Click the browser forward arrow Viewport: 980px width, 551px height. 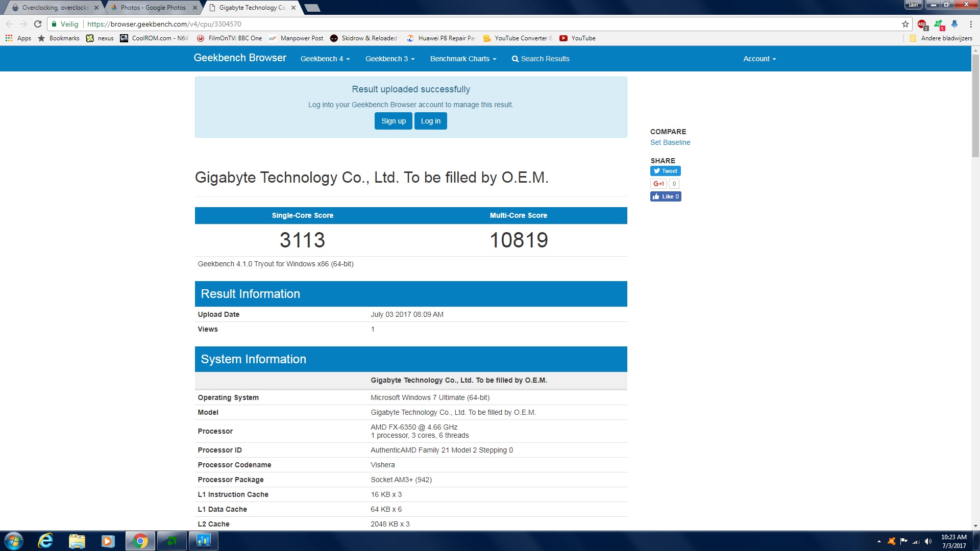point(23,24)
